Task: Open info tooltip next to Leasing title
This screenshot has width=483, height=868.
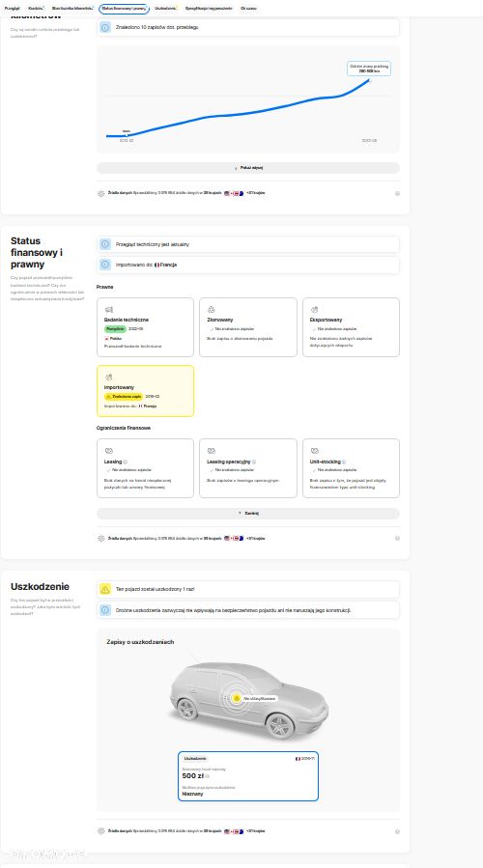Action: (x=126, y=462)
